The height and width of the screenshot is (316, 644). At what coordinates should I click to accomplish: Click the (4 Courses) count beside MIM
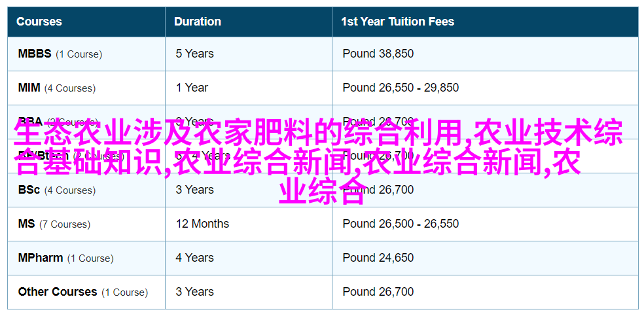tap(70, 88)
